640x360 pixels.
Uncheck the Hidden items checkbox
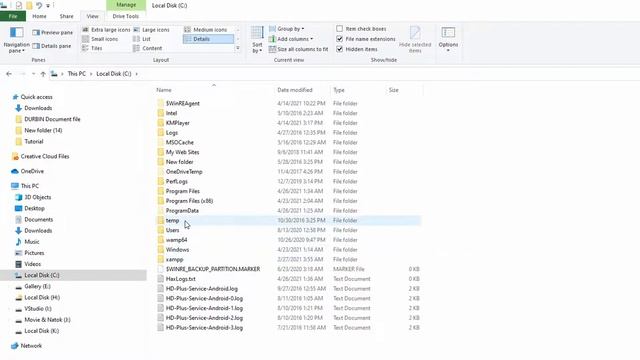point(339,49)
